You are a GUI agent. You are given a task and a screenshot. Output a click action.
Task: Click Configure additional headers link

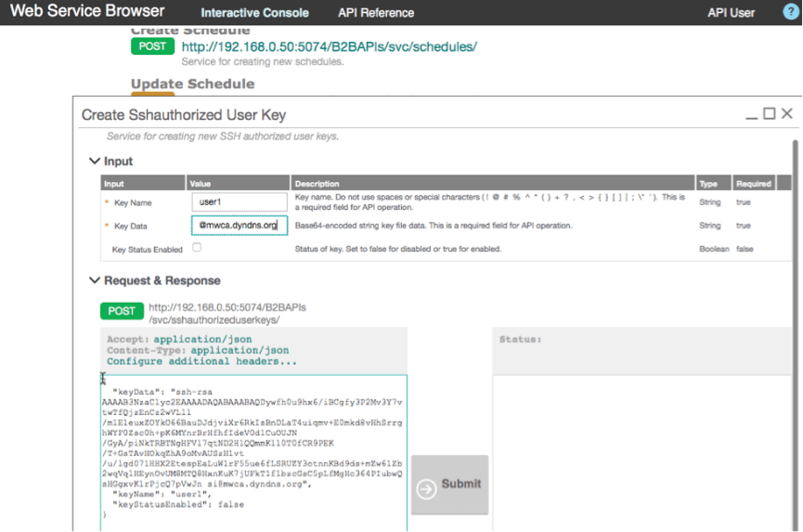click(201, 361)
